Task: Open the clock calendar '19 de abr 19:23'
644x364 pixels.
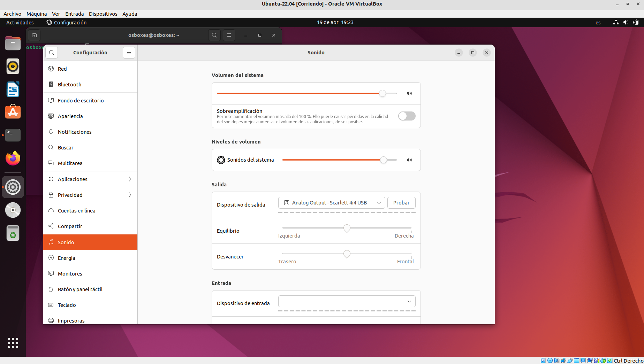Action: [335, 22]
